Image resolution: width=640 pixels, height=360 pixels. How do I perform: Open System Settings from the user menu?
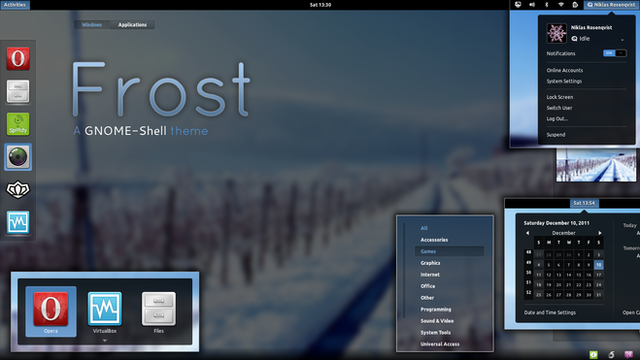(x=564, y=81)
